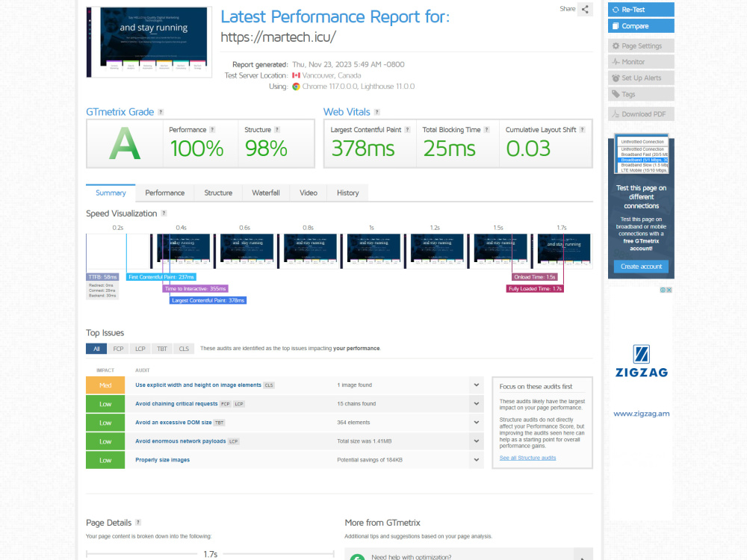Download PDF report

(x=641, y=114)
